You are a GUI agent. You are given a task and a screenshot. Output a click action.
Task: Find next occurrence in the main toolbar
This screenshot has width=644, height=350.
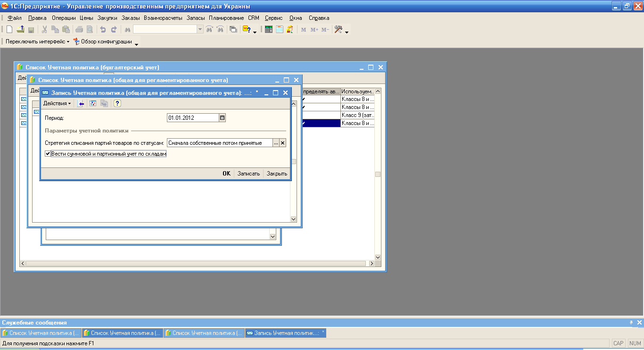209,29
